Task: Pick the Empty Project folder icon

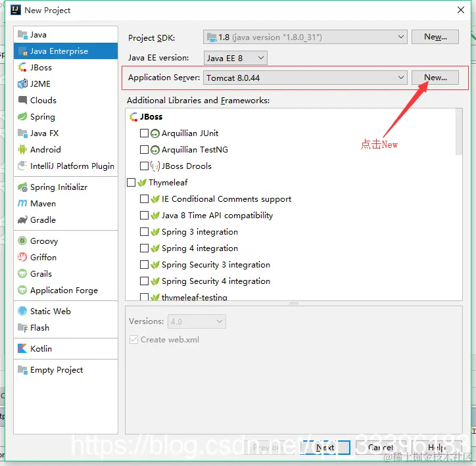Action: [22, 370]
